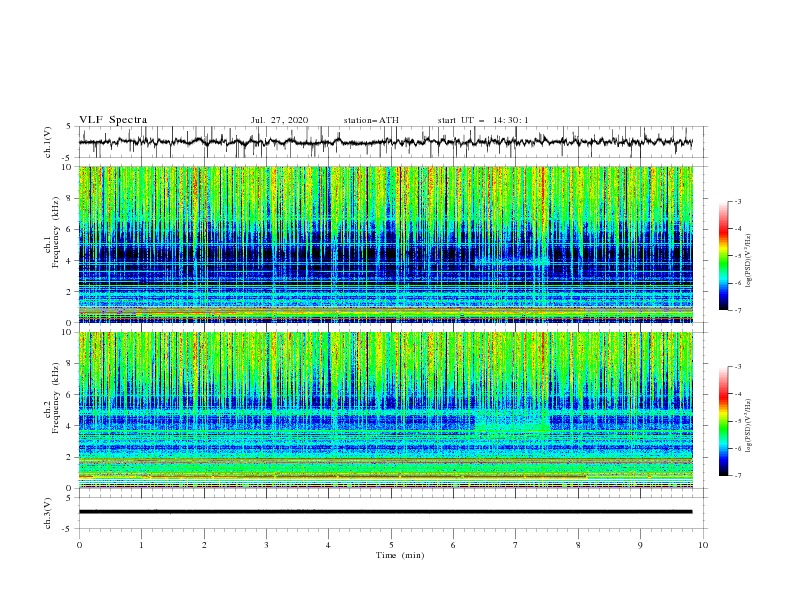The height and width of the screenshot is (612, 792).
Task: Click the ch.1 voltage waveform trace
Action: tap(385, 142)
